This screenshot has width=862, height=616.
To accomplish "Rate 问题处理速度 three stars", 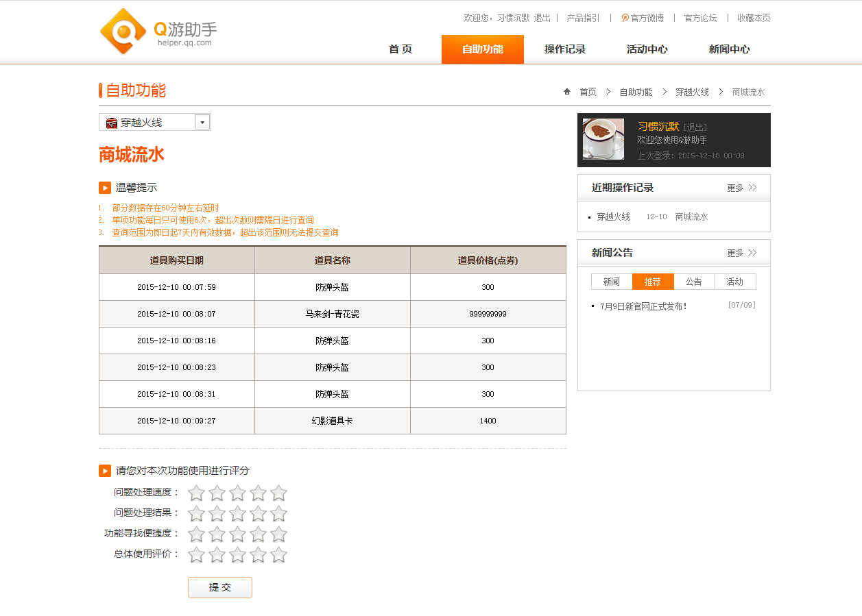I will pos(238,493).
